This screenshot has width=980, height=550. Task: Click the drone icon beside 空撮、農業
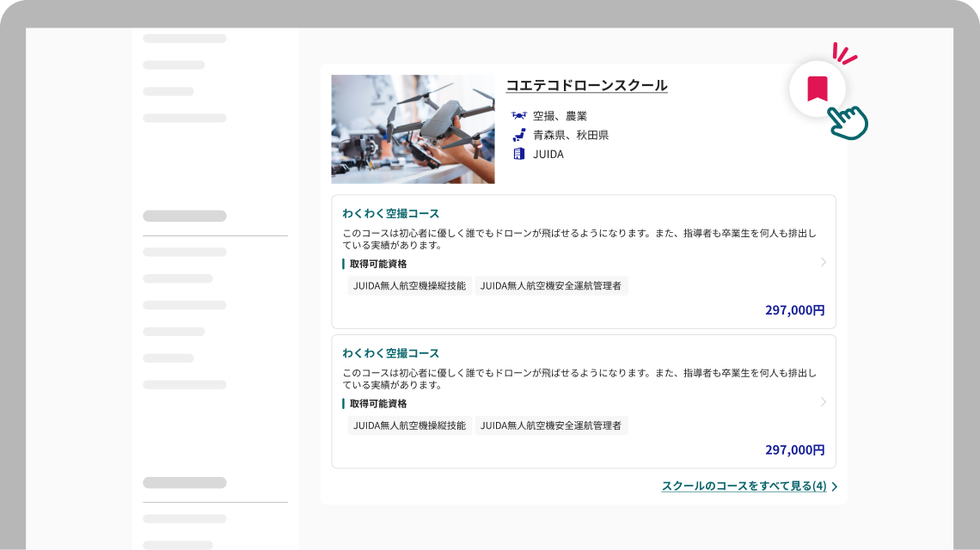point(518,116)
